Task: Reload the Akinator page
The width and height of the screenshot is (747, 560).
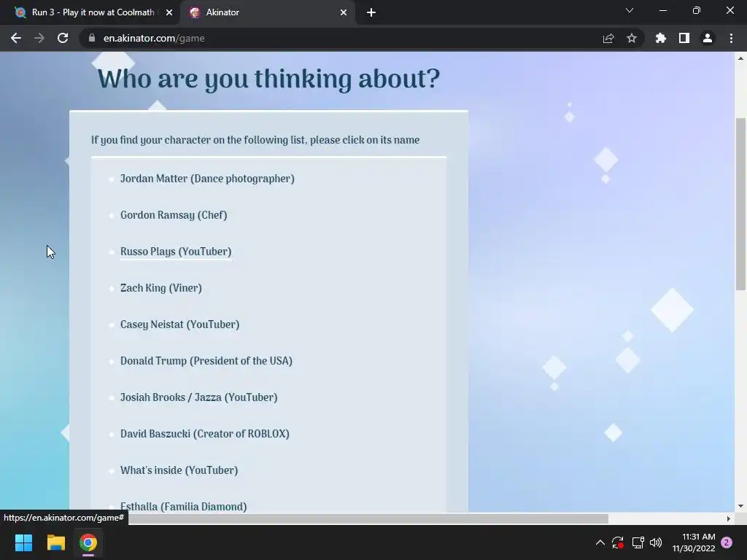Action: pos(63,38)
